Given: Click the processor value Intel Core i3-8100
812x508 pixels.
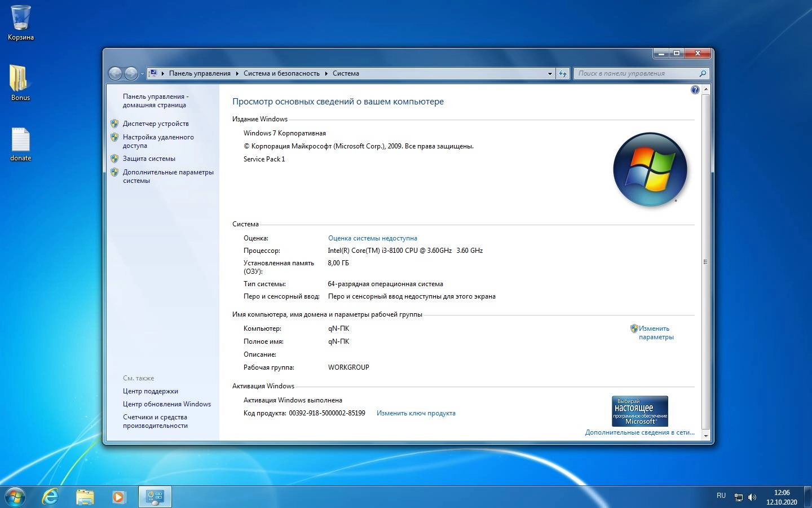Looking at the screenshot, I should tap(405, 251).
